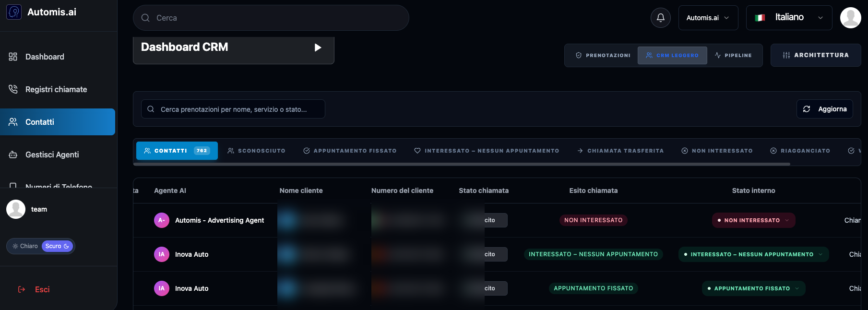
Task: Switch theme to Chiaro
Action: click(25, 246)
